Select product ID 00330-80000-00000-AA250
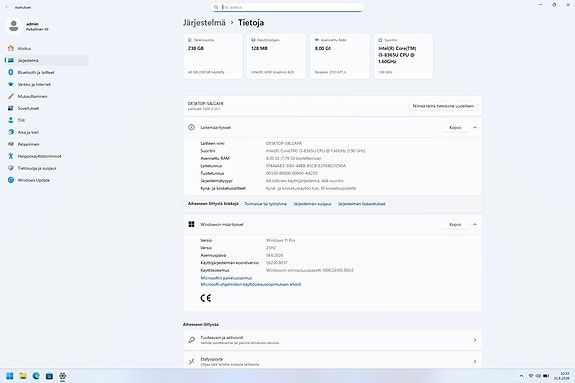 pyautogui.click(x=292, y=173)
